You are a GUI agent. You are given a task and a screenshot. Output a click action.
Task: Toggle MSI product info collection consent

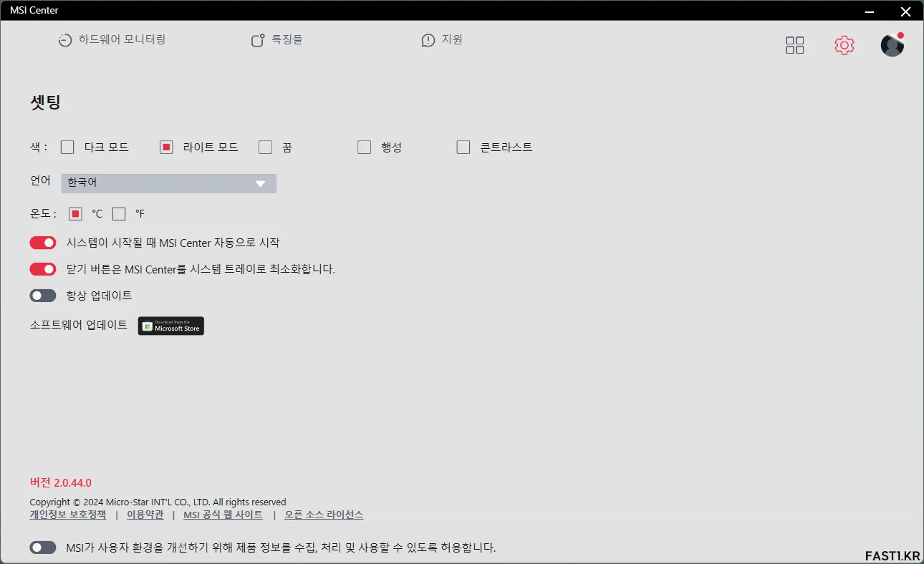pos(43,548)
